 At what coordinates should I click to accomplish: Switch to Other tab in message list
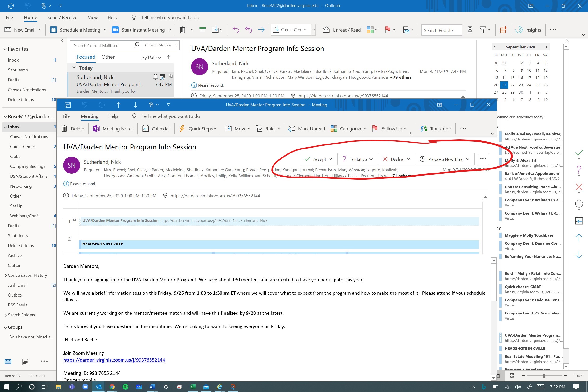click(108, 57)
